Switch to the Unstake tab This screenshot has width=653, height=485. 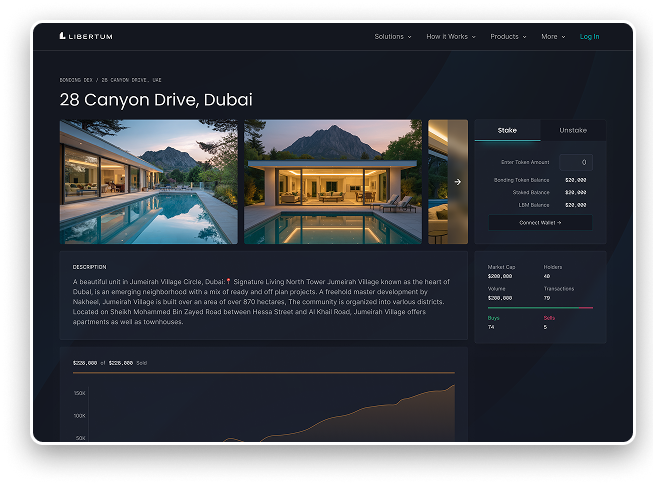(573, 130)
